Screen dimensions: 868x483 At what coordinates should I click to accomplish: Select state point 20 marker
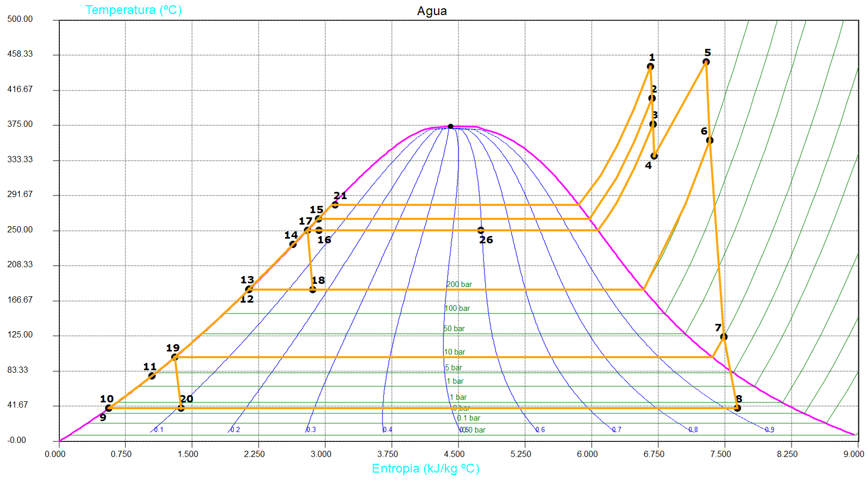(181, 408)
